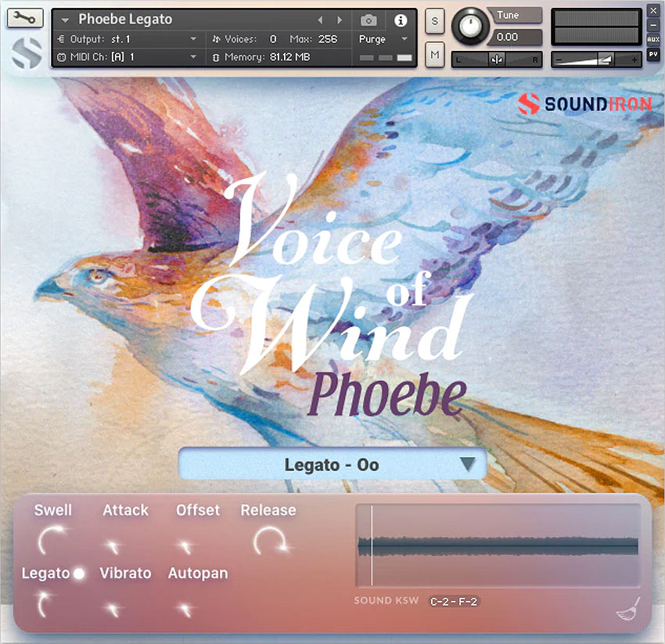Click the voices icon
This screenshot has width=665, height=644.
pos(216,39)
